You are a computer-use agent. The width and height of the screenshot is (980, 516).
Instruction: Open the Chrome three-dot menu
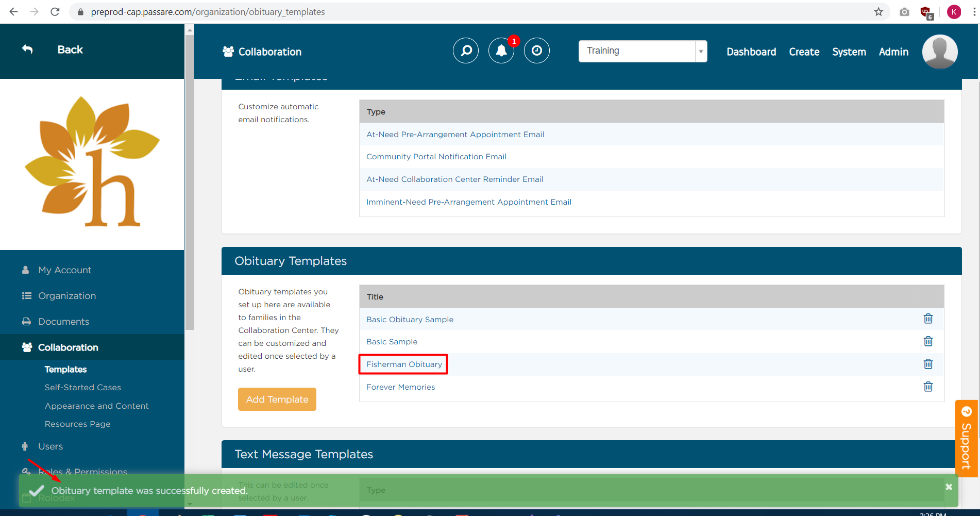click(974, 12)
